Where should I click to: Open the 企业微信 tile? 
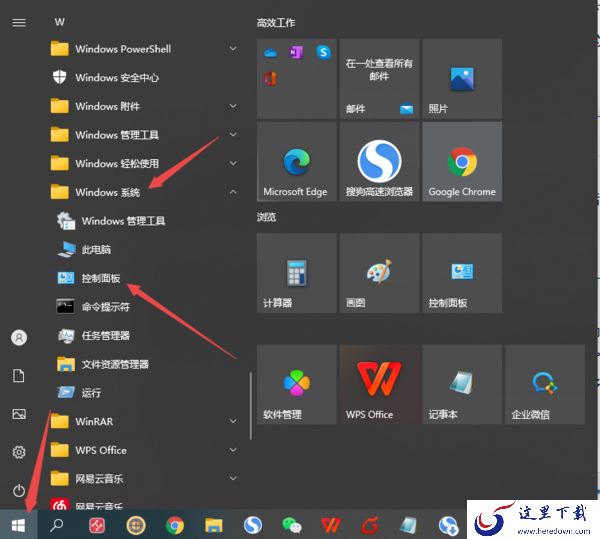click(545, 384)
